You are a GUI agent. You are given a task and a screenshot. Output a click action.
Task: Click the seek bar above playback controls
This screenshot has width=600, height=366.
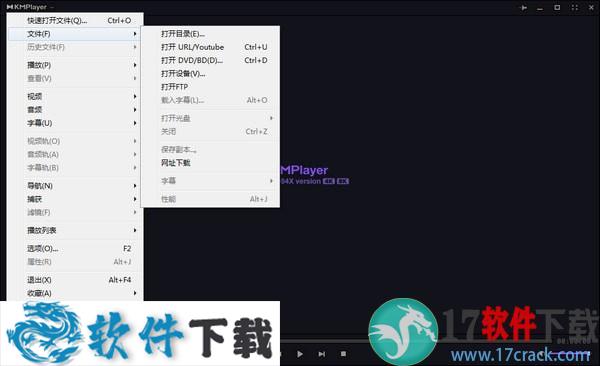coord(324,340)
